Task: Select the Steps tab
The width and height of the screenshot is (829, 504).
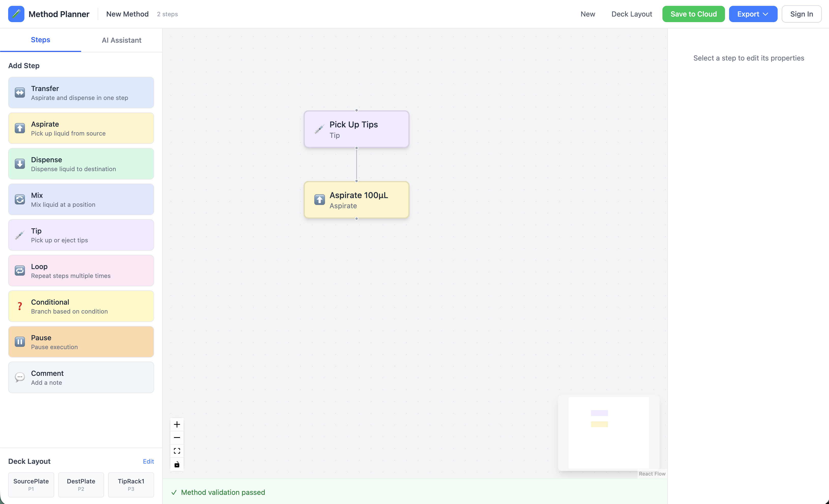Action: [x=40, y=40]
